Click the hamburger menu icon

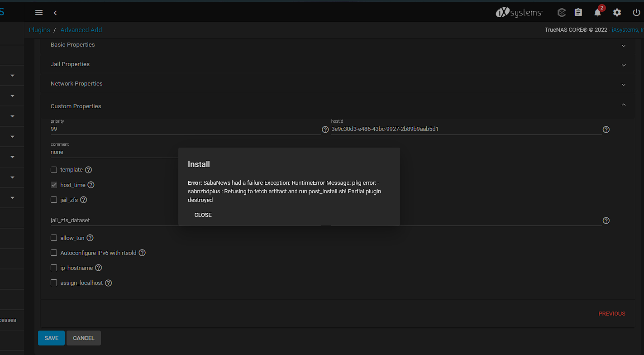39,13
